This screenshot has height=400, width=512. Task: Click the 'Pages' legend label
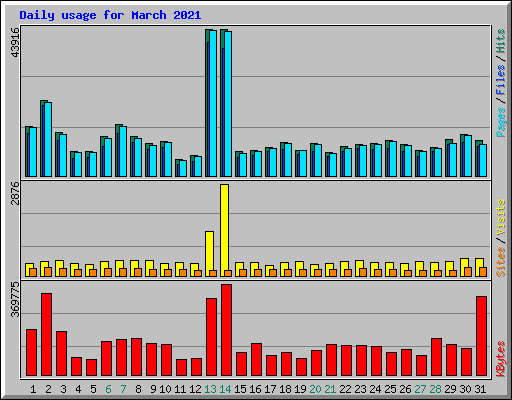[x=501, y=122]
